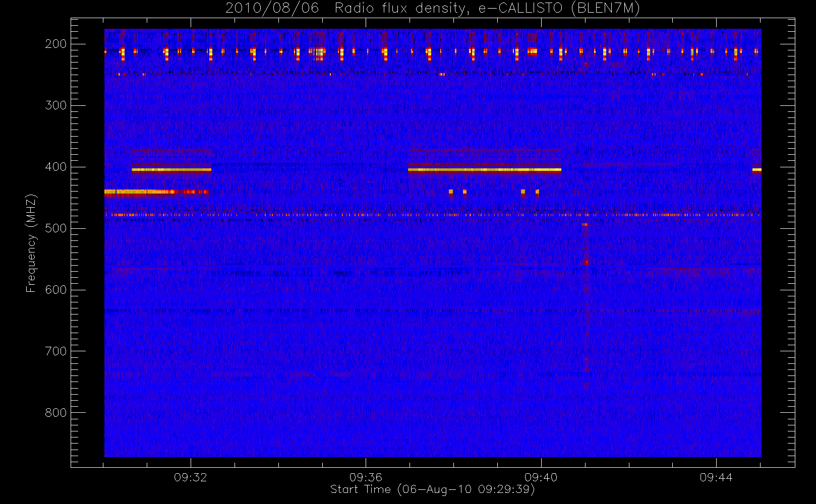The image size is (816, 504).
Task: Click the 800 frequency tick label
Action: point(55,413)
